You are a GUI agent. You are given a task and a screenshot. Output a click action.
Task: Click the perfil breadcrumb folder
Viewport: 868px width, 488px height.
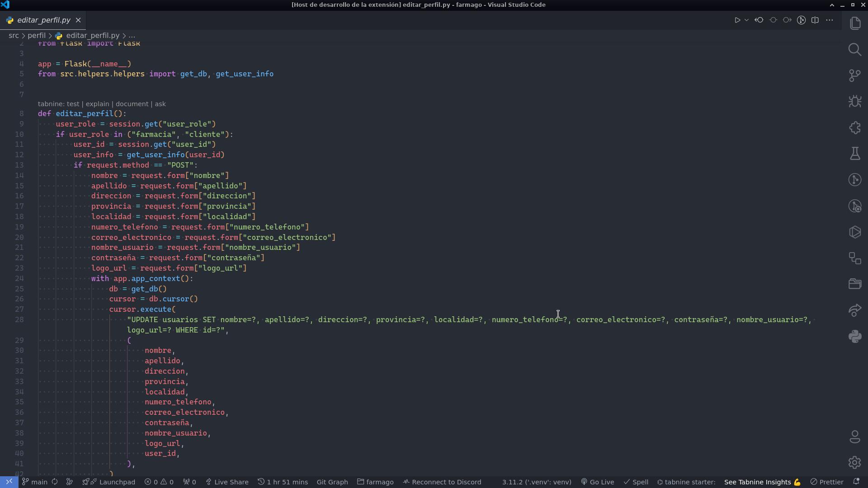coord(36,35)
